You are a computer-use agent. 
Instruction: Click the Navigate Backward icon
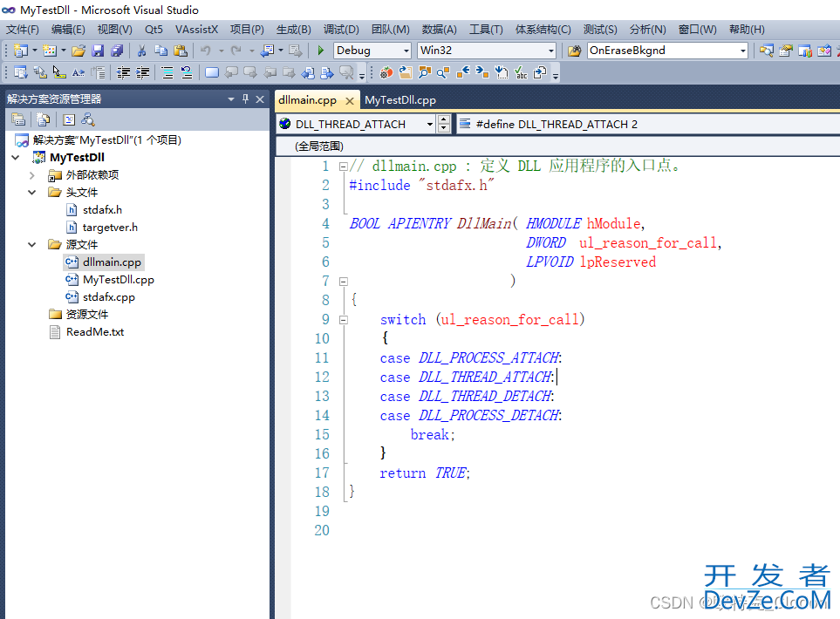pyautogui.click(x=267, y=51)
